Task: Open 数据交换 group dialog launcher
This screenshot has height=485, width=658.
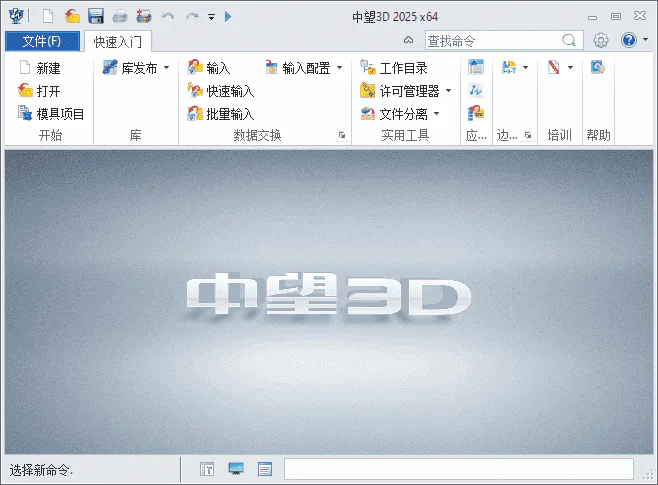Action: pyautogui.click(x=342, y=135)
